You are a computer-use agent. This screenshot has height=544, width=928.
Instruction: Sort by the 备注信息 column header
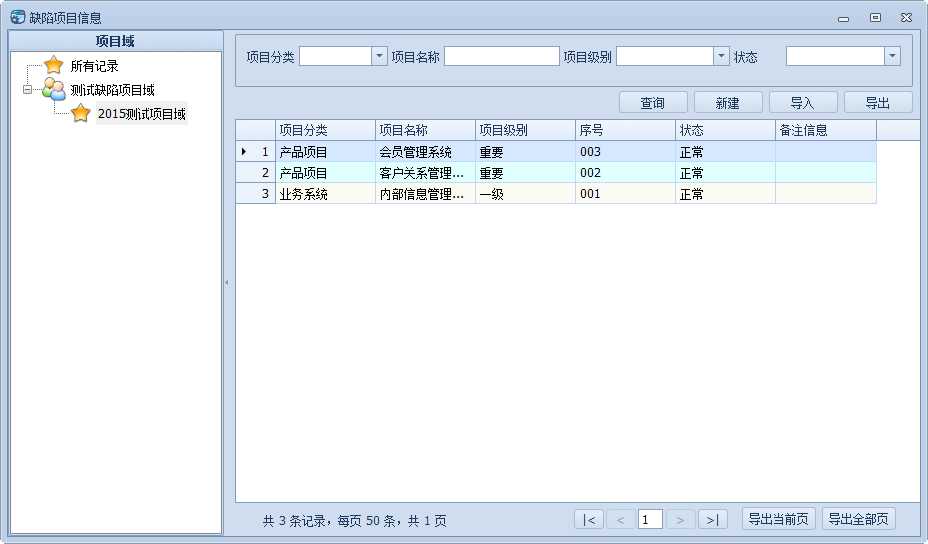click(x=826, y=130)
